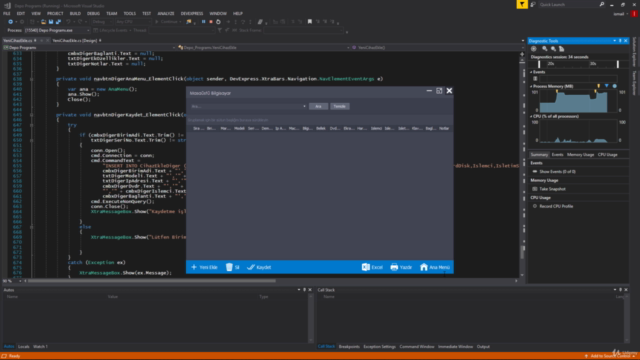The width and height of the screenshot is (640, 360).
Task: Click the bookmark toggle toolbar icon
Action: pos(310,22)
